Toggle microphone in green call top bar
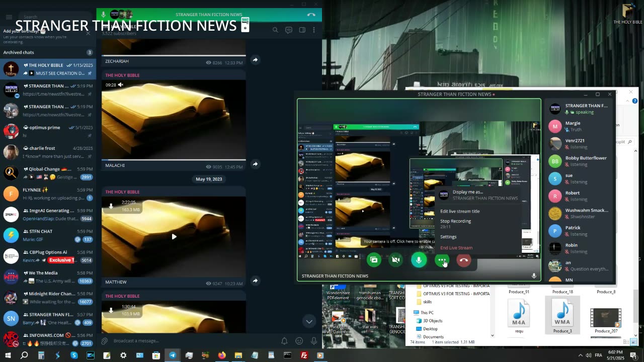 click(x=104, y=15)
